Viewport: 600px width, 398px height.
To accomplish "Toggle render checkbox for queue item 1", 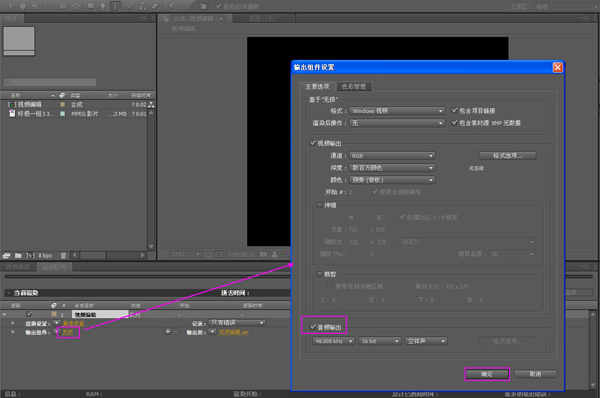I will click(29, 314).
